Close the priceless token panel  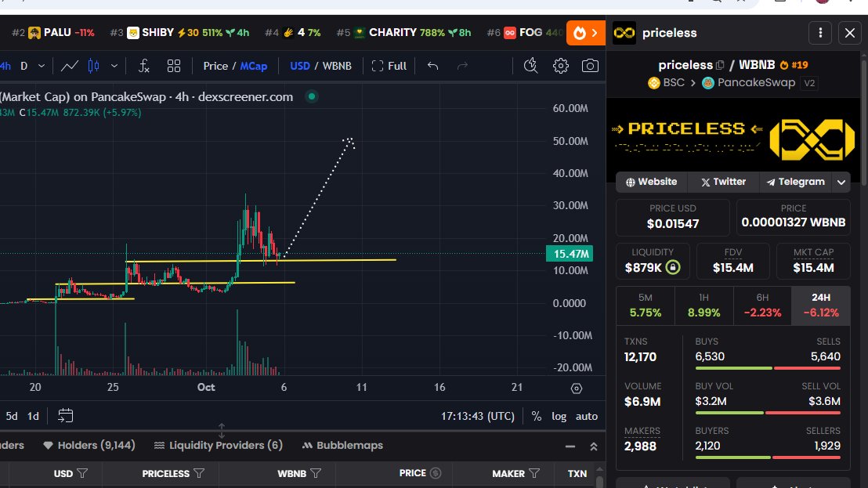point(850,33)
